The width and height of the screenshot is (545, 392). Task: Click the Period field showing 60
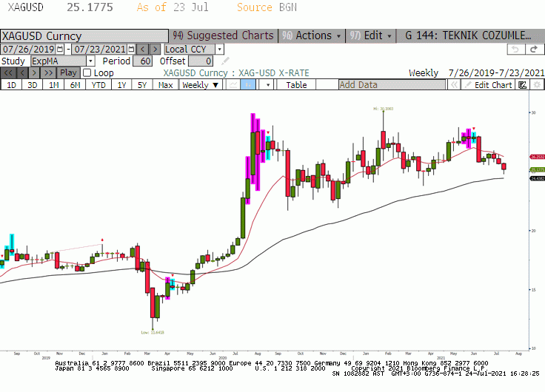tap(142, 61)
